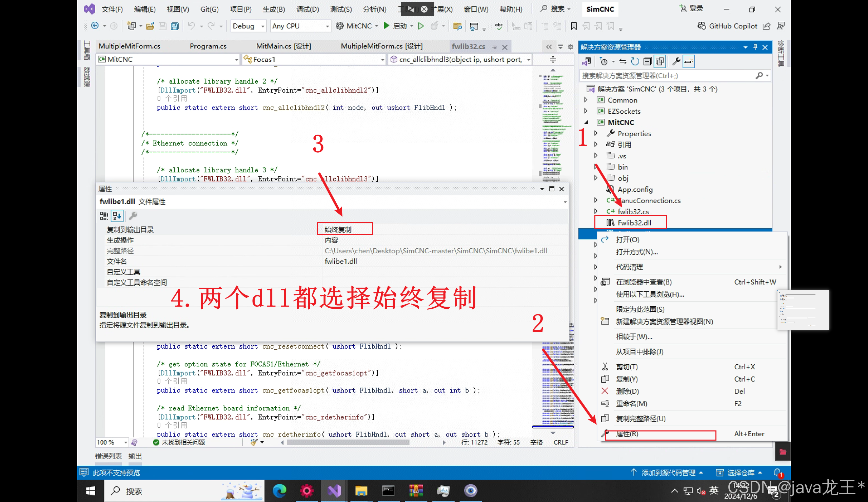Click Collapse All icon in Solution Explorer
The height and width of the screenshot is (502, 868).
(647, 61)
